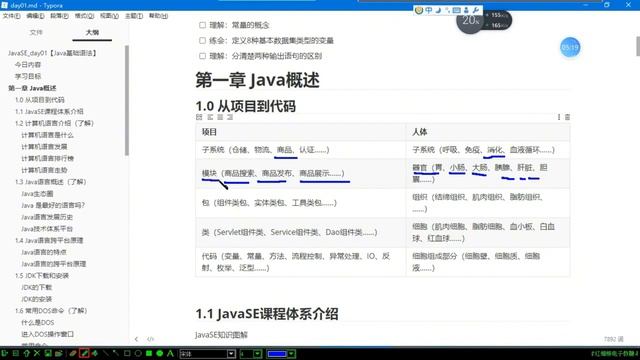This screenshot has width=640, height=360.
Task: Go to outline entry '今日内容'
Action: (28, 64)
